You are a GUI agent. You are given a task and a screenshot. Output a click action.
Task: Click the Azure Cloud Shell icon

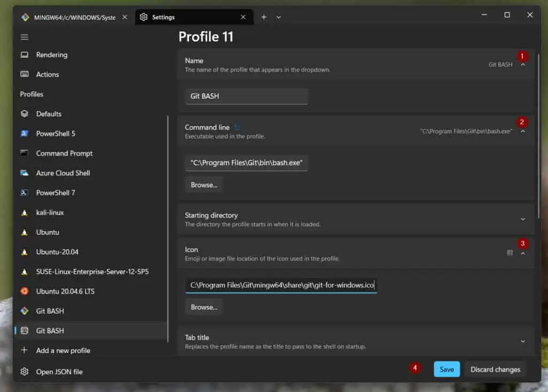[x=25, y=173]
